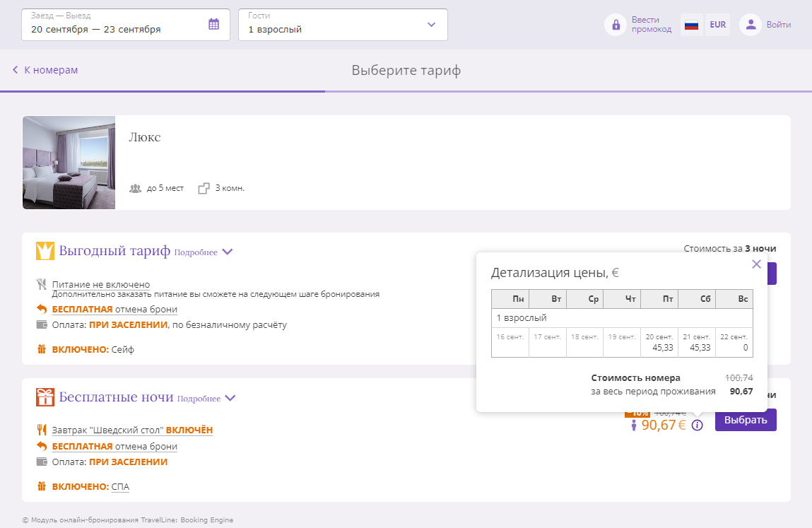Screen dimensions: 812x528
Task: Click Питание не включено link
Action: tap(101, 284)
